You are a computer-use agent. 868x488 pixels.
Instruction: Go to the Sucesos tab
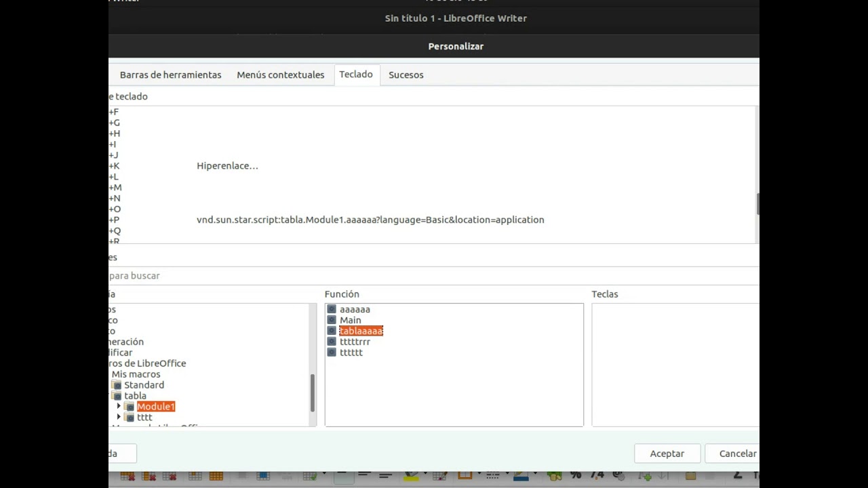406,75
